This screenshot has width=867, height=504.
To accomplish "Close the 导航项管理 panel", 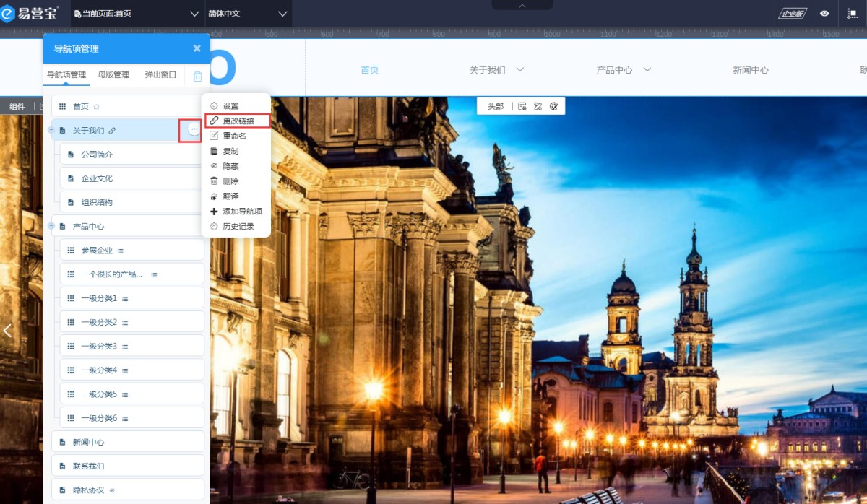I will click(197, 48).
